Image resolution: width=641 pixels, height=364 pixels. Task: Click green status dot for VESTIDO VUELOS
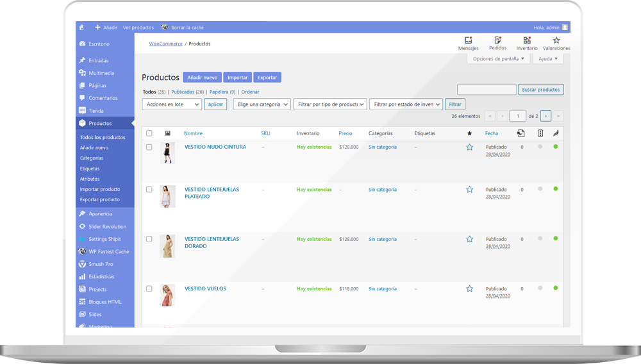[556, 288]
